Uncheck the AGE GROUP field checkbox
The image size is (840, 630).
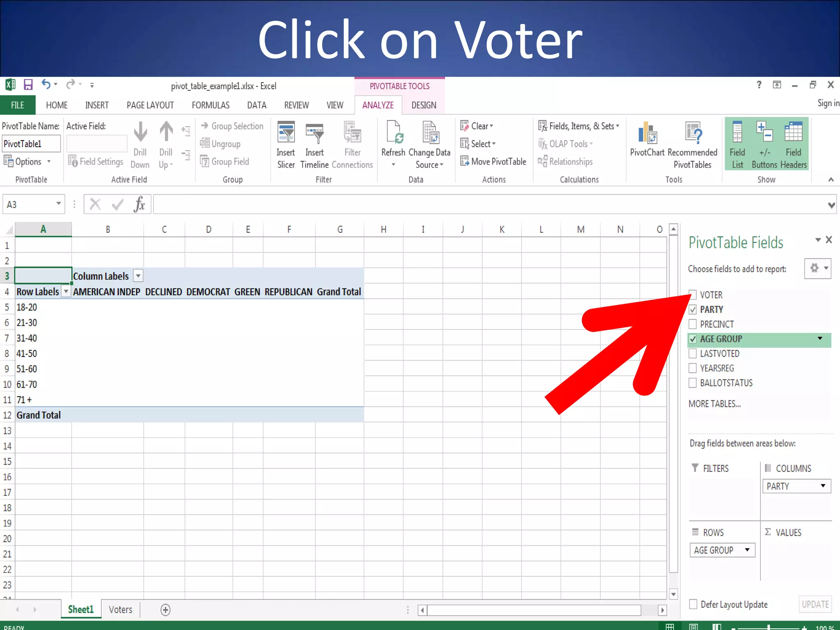click(x=692, y=339)
